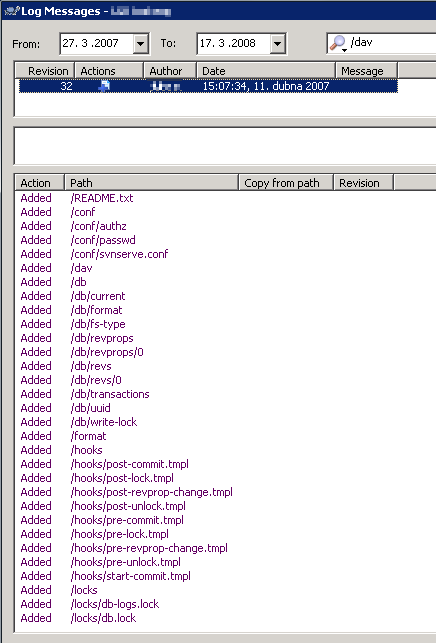
Task: Sort changed paths by Path column
Action: [x=151, y=183]
